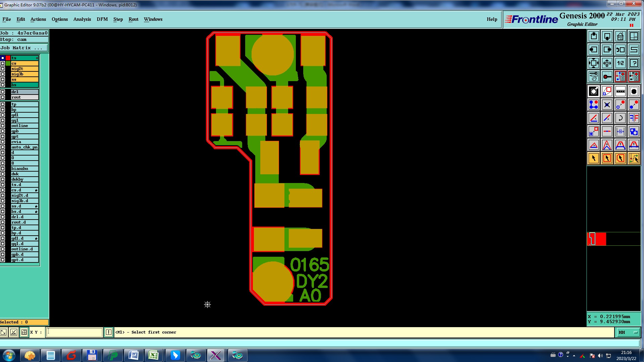This screenshot has width=644, height=362.
Task: Open the Job Matrix panel
Action: [23, 48]
